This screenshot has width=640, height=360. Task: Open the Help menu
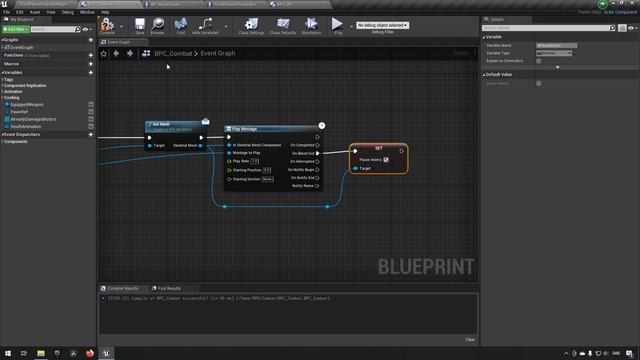(x=105, y=12)
